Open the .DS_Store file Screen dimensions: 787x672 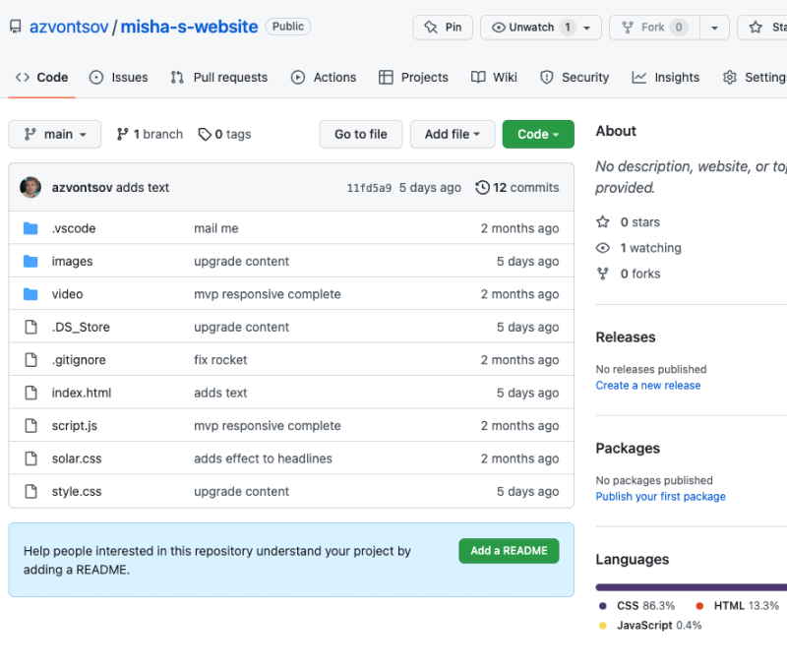pyautogui.click(x=81, y=327)
